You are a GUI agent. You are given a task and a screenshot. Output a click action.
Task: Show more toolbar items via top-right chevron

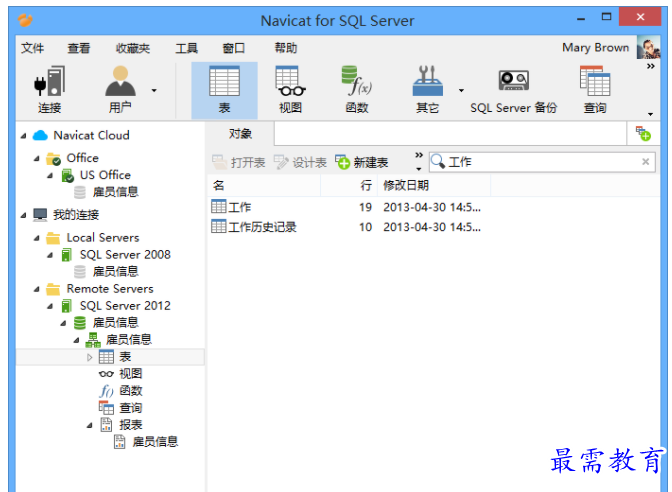point(651,66)
